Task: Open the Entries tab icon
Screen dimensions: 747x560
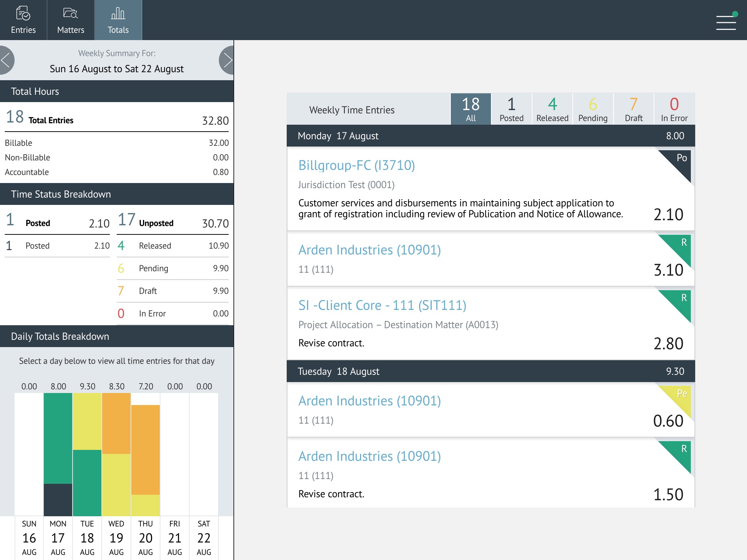Action: pyautogui.click(x=23, y=13)
